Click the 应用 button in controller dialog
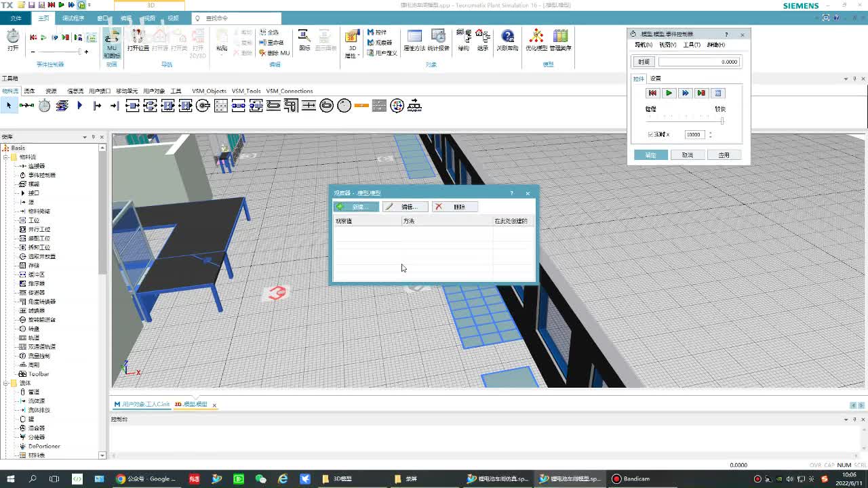The width and height of the screenshot is (868, 488). coord(724,155)
